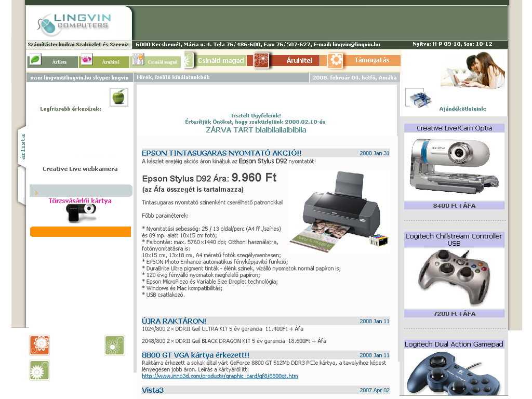The height and width of the screenshot is (399, 532).
Task: Click the 7200 Ft+ÁFA price label
Action: click(454, 314)
